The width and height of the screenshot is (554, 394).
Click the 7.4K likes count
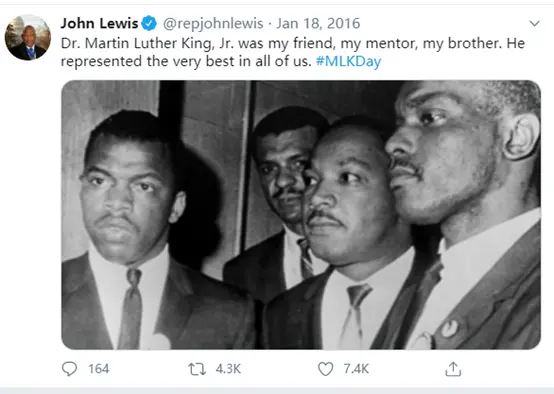[x=356, y=369]
